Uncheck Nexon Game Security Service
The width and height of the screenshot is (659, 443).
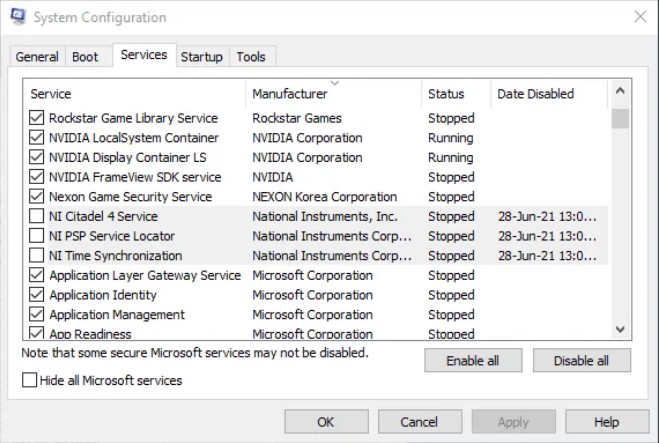37,197
